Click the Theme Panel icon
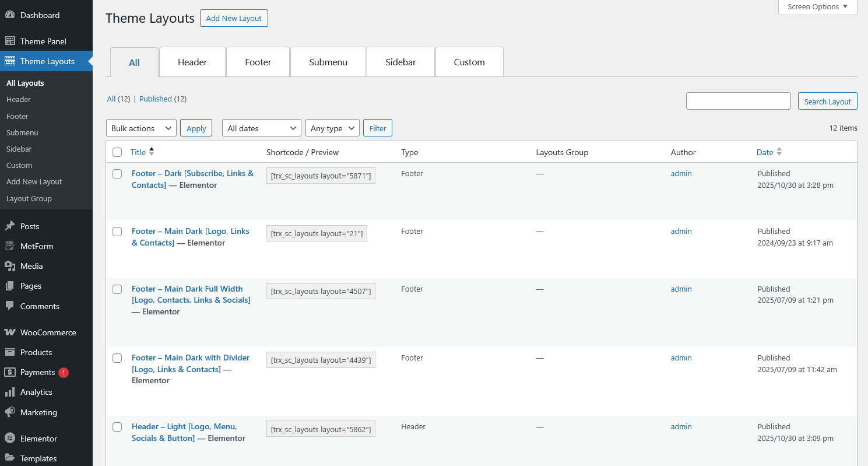The height and width of the screenshot is (466, 868). click(x=10, y=41)
